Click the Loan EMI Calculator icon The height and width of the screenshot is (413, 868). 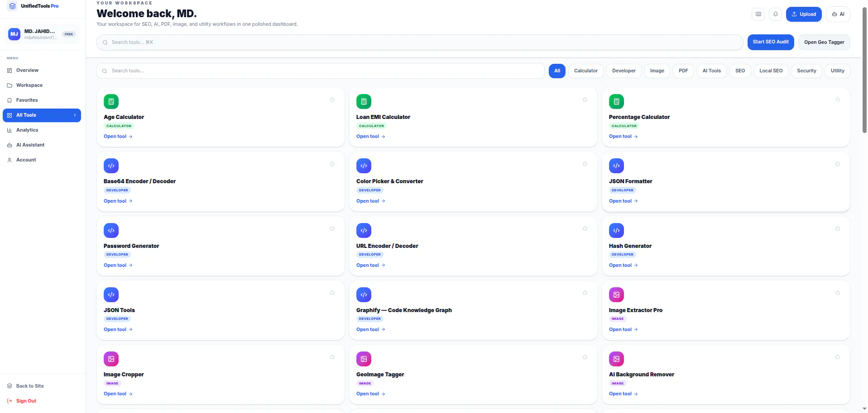pyautogui.click(x=364, y=101)
